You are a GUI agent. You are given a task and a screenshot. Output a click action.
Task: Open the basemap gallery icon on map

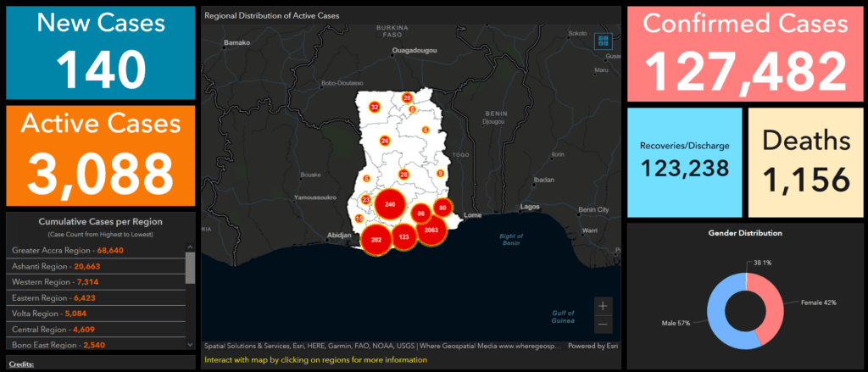tap(604, 40)
